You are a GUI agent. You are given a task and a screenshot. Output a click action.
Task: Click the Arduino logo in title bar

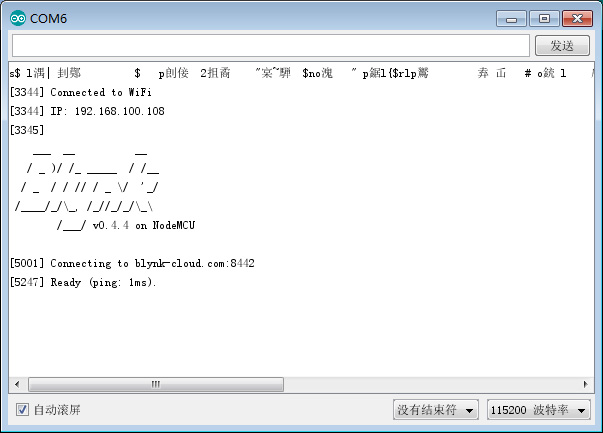18,18
